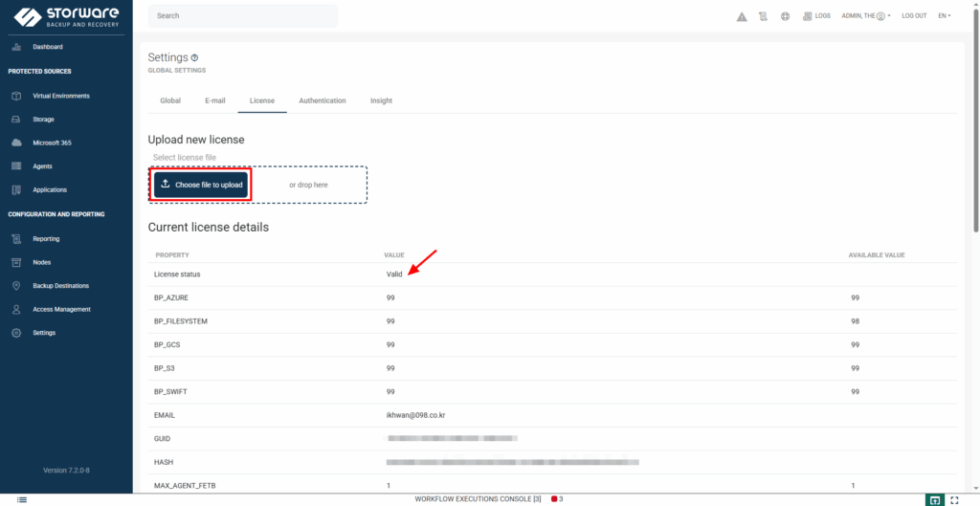Switch to the Authentication tab
The width and height of the screenshot is (980, 506).
pyautogui.click(x=322, y=100)
